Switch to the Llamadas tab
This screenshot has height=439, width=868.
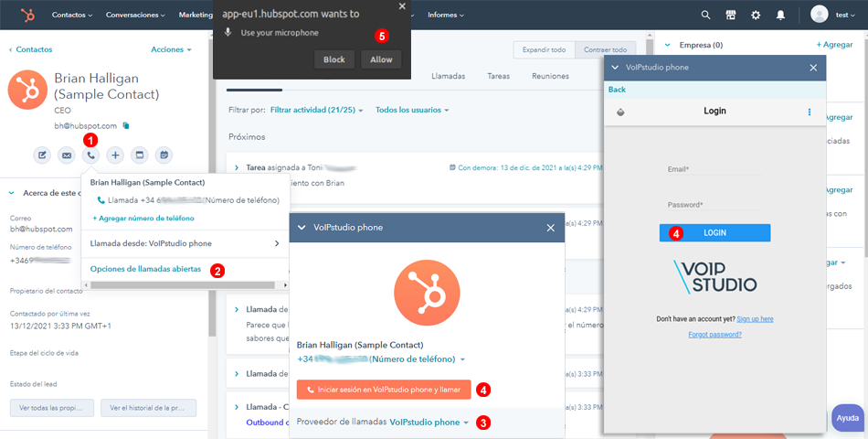449,76
